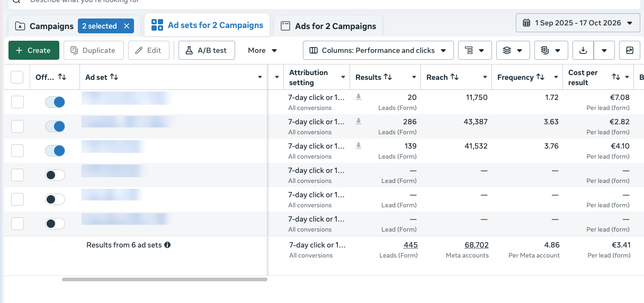Image resolution: width=644 pixels, height=303 pixels.
Task: Open the Reach column header dropdown
Action: [485, 77]
